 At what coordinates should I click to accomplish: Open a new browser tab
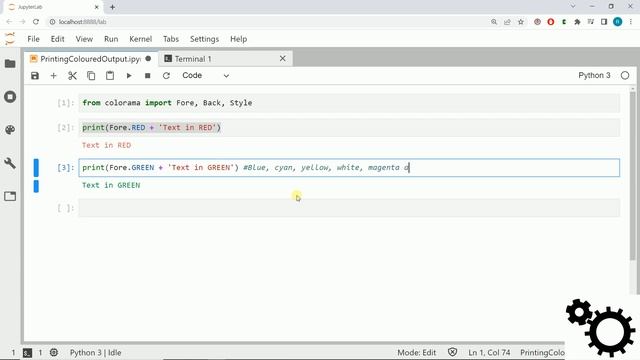[x=112, y=7]
